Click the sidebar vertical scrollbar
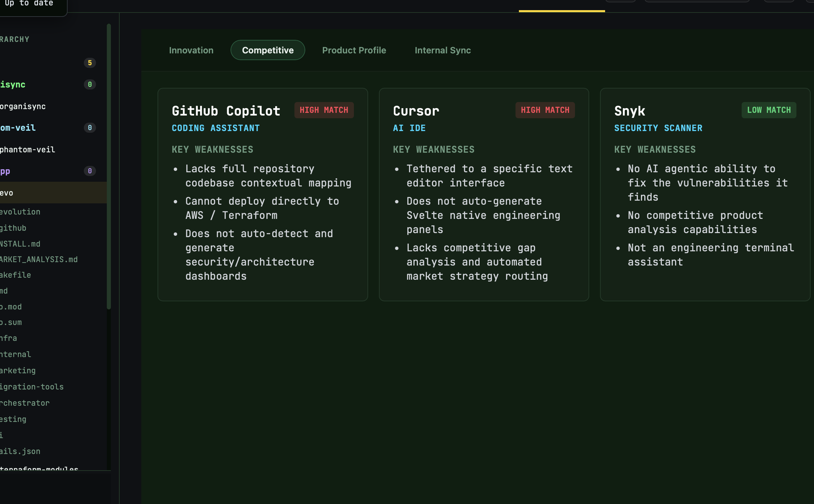Screen dimensions: 814x504 [109, 166]
